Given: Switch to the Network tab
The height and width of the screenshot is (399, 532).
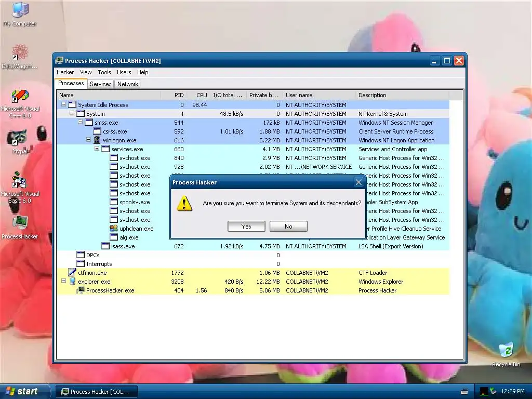Looking at the screenshot, I should click(128, 84).
